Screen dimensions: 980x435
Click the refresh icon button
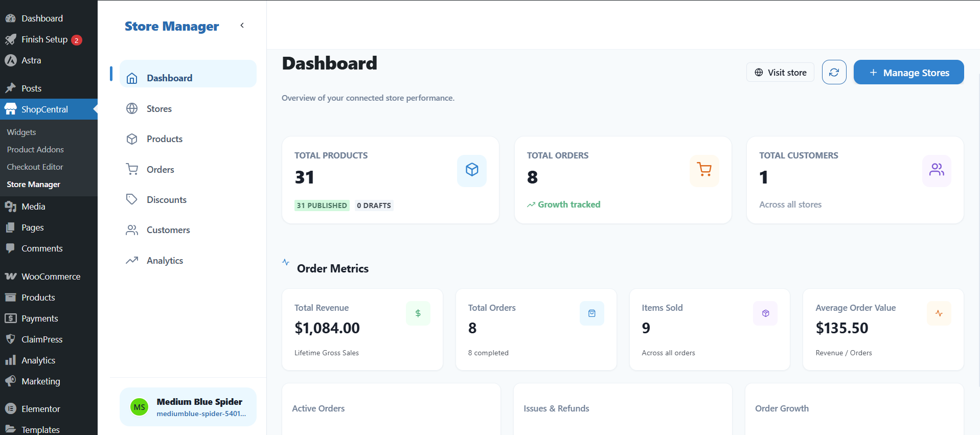834,73
